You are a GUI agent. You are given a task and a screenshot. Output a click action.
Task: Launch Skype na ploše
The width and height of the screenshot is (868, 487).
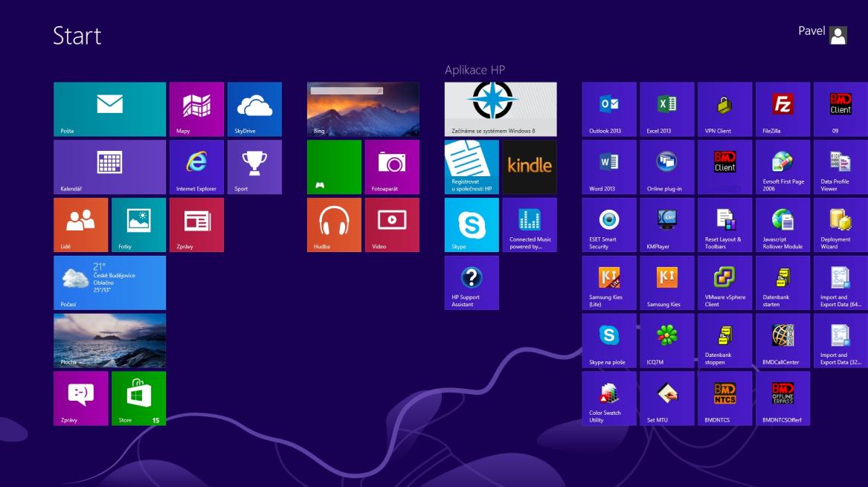(609, 341)
